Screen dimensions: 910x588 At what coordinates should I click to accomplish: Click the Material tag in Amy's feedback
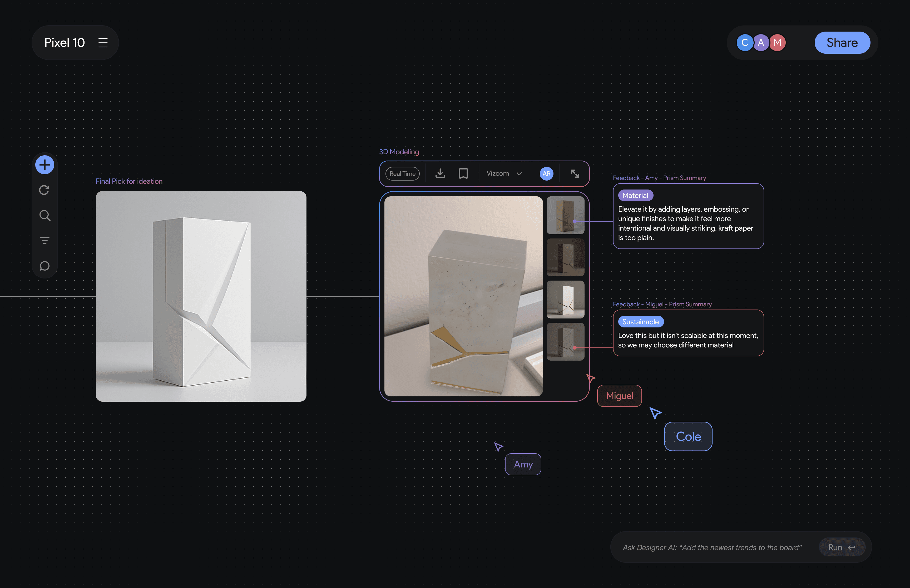click(635, 196)
